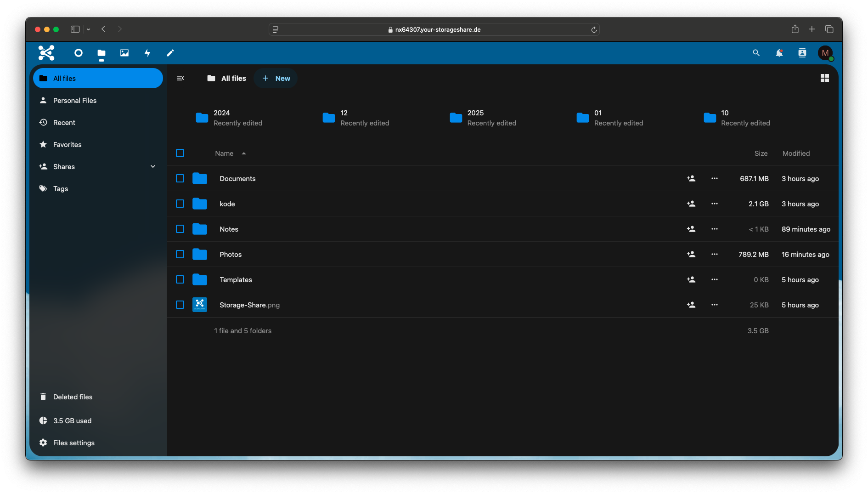Open recently edited folder 12
The image size is (868, 494).
(x=356, y=118)
